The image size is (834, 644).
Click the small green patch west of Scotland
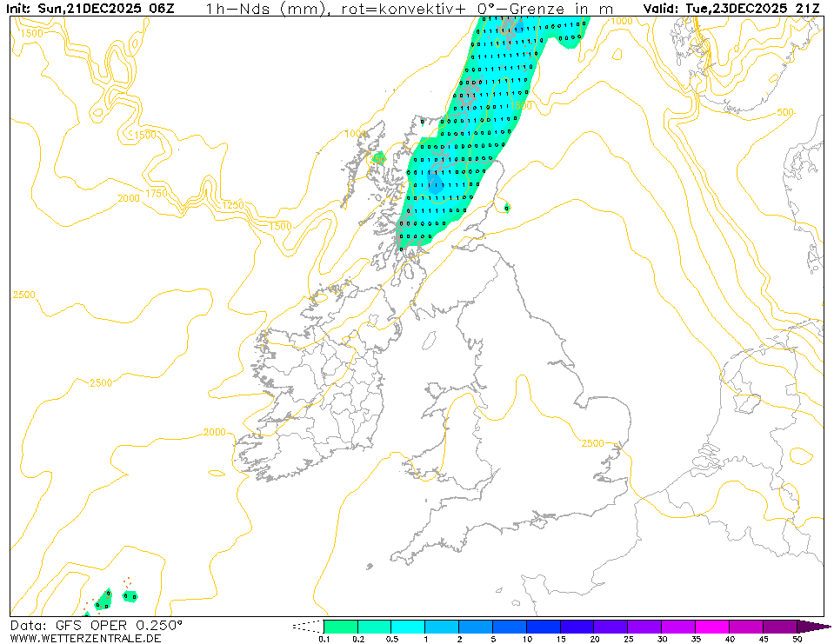378,158
